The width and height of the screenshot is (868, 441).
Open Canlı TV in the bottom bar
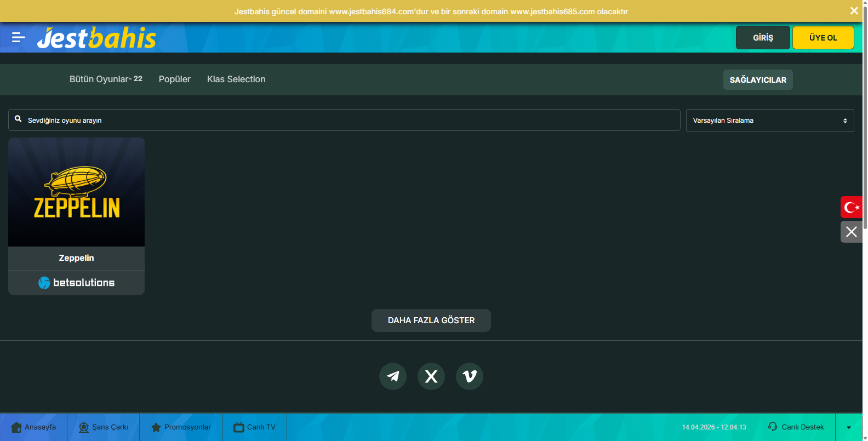[255, 427]
